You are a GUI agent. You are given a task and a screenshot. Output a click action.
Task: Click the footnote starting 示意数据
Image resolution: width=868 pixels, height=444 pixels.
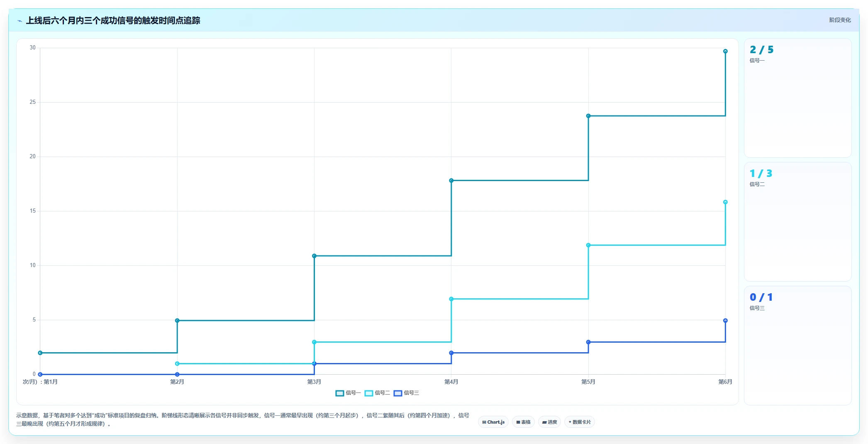(x=243, y=419)
